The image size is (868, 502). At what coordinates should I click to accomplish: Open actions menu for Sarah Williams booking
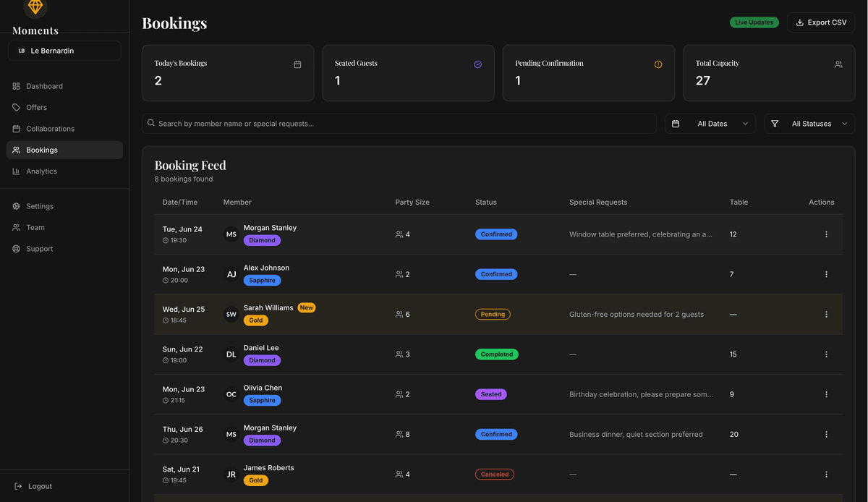pos(826,315)
